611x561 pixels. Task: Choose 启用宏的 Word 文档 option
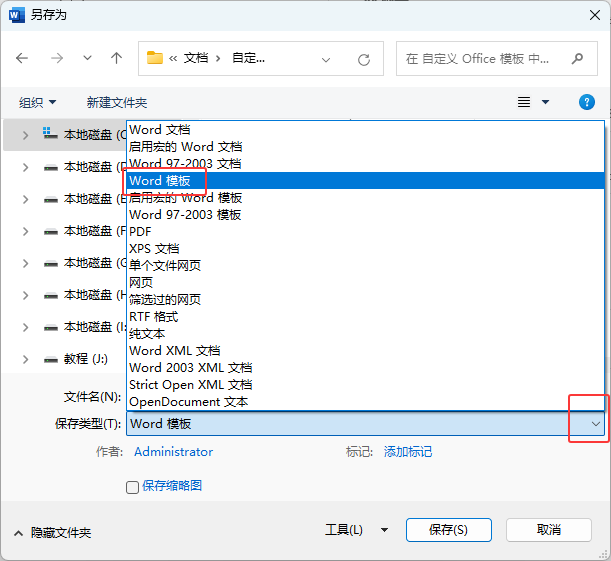[366, 146]
